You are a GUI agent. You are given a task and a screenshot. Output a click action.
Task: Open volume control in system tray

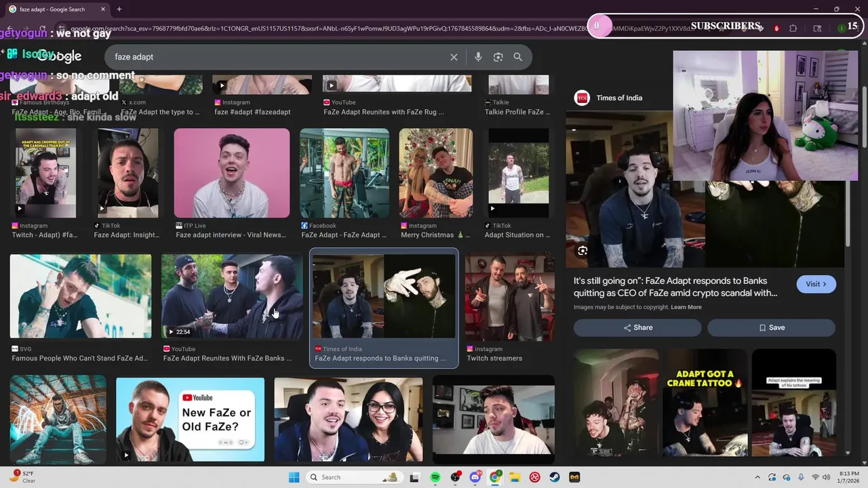click(x=827, y=477)
